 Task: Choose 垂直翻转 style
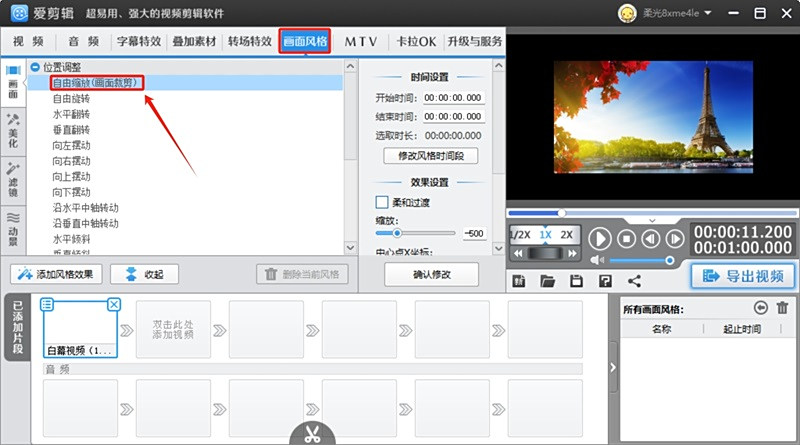pyautogui.click(x=71, y=130)
